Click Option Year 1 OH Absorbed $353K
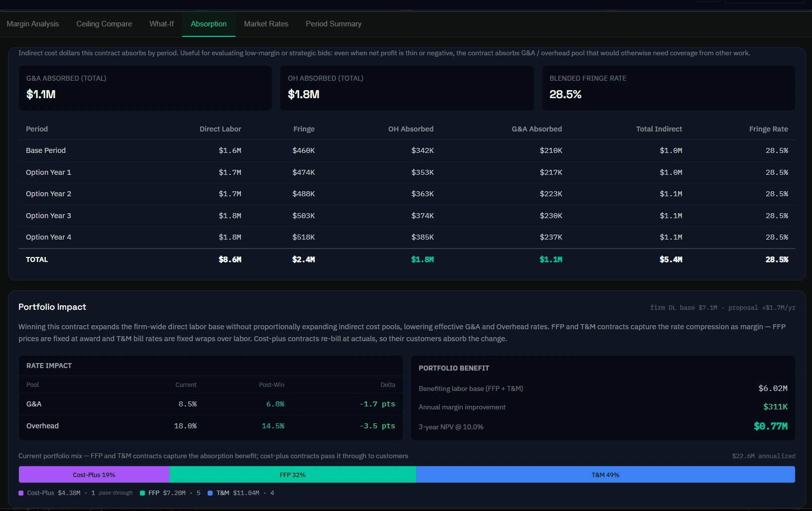 coord(422,172)
